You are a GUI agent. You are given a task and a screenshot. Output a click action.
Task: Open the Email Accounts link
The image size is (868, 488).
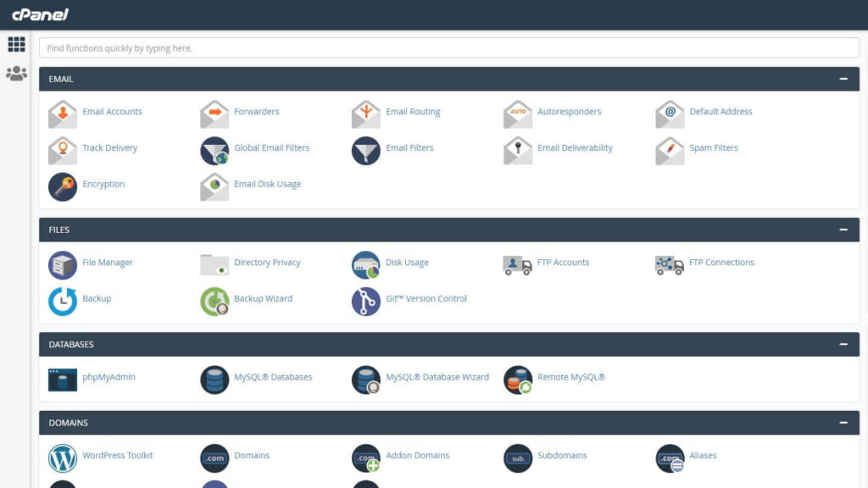pos(112,112)
